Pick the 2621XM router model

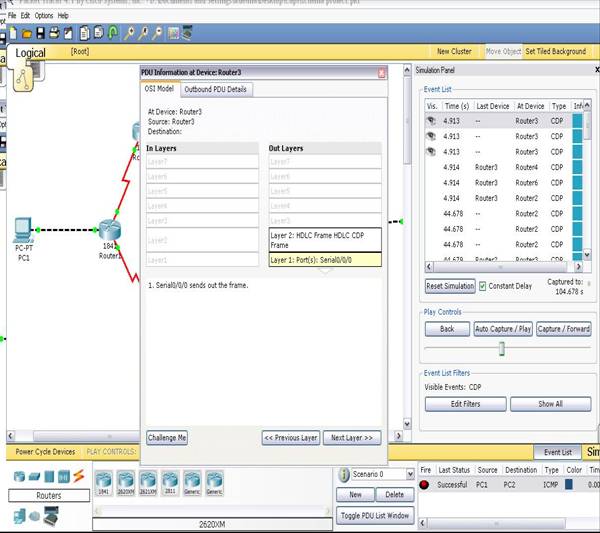(148, 483)
